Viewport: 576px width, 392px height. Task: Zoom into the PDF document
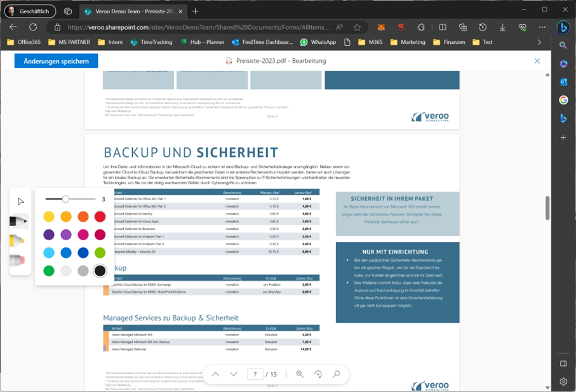pos(299,374)
